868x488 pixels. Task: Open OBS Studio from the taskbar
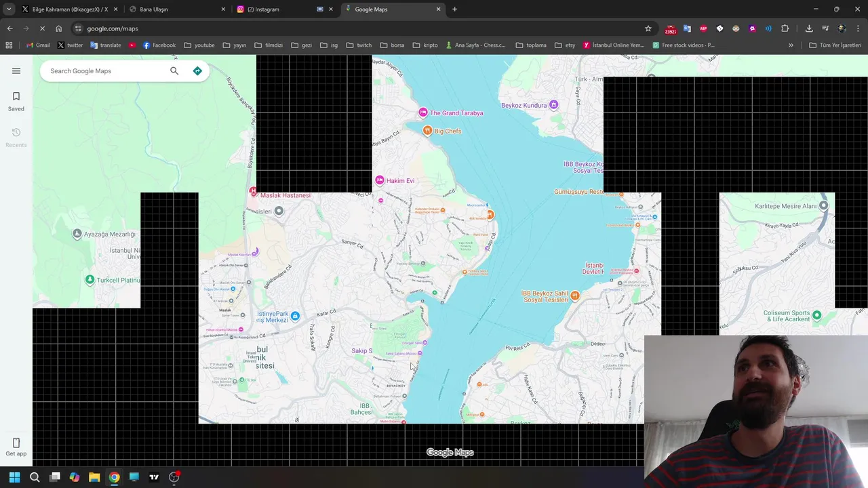(174, 477)
